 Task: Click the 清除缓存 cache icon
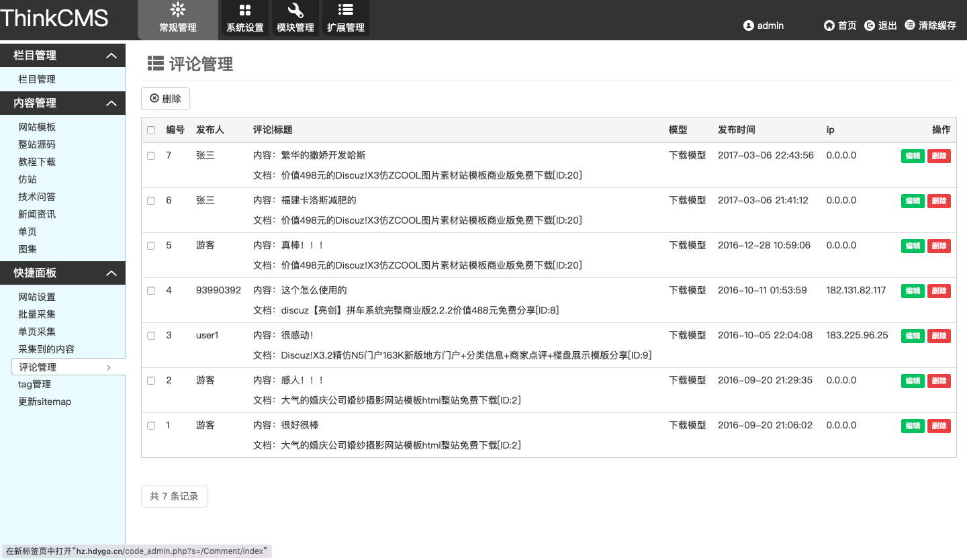coord(910,26)
